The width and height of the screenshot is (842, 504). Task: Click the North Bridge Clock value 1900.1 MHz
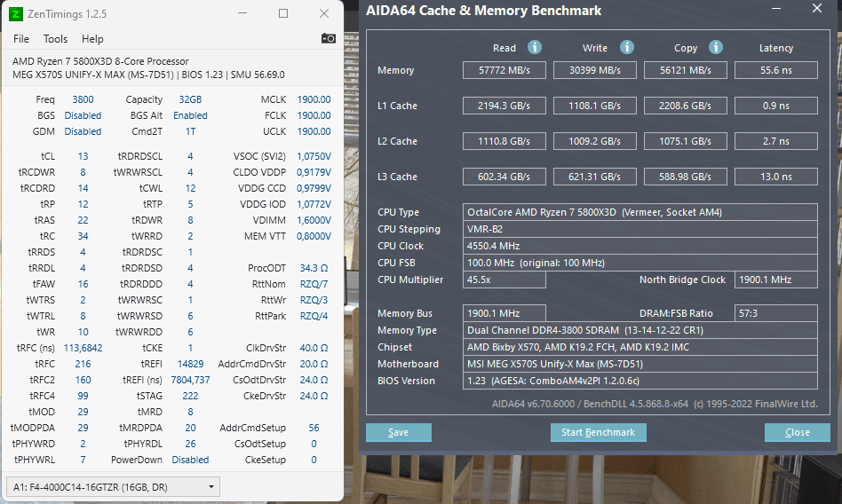tap(776, 280)
